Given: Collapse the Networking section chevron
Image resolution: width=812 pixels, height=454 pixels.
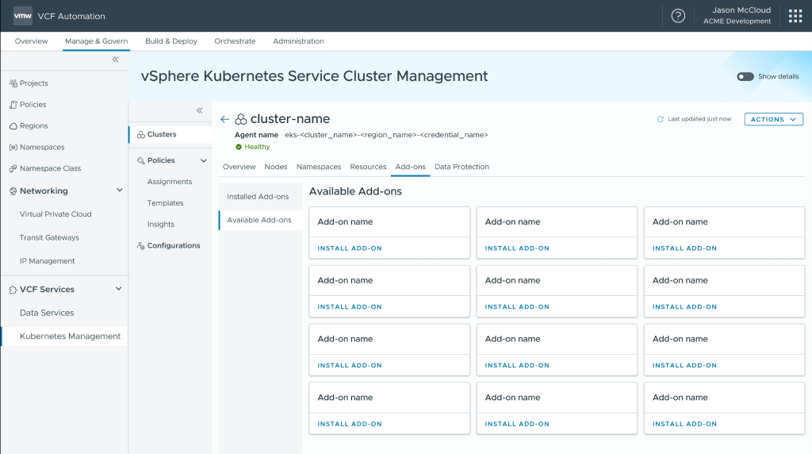Looking at the screenshot, I should click(x=120, y=191).
